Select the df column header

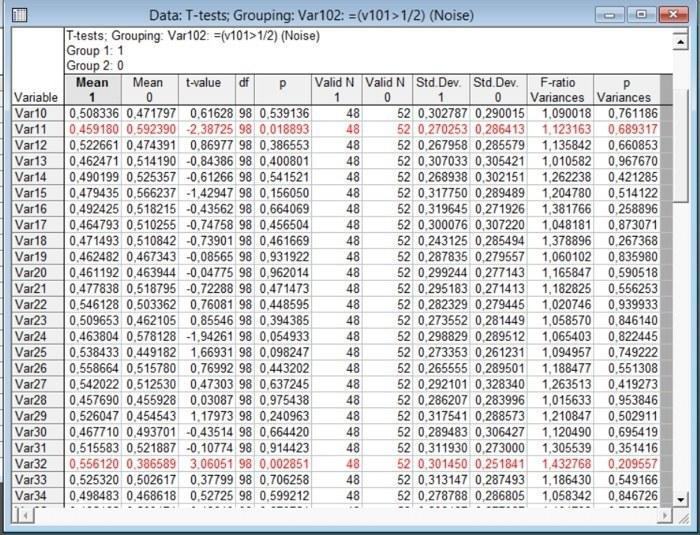[245, 90]
